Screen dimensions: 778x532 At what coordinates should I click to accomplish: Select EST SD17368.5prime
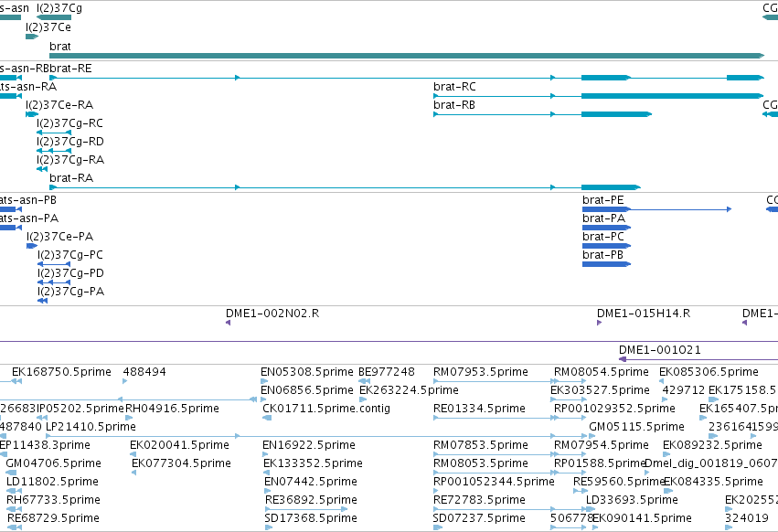click(x=311, y=518)
